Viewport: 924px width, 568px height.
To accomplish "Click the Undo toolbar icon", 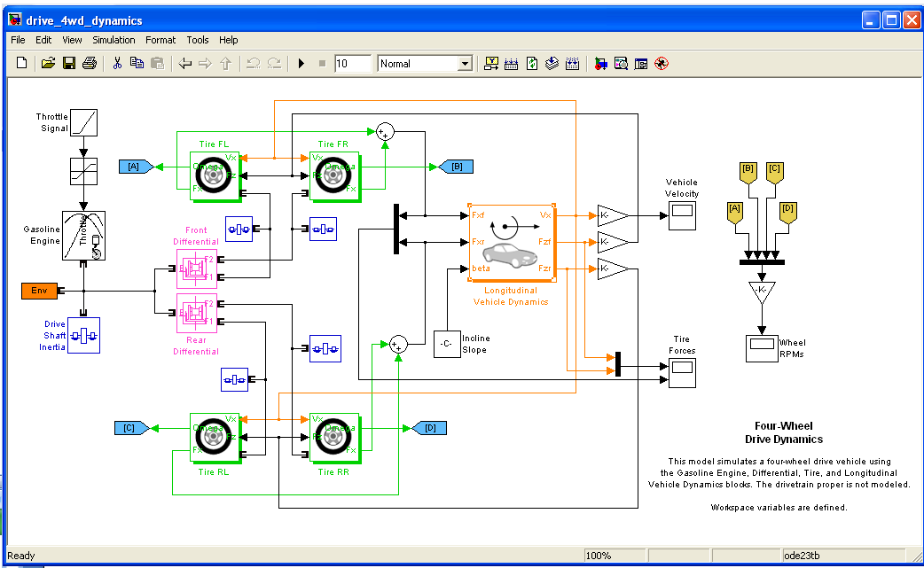I will click(254, 63).
